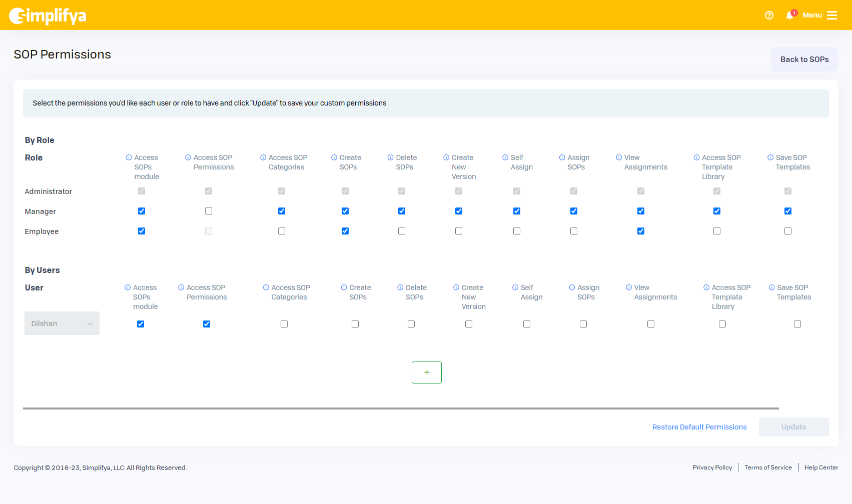
Task: Click the Back to SOPs button
Action: 804,59
